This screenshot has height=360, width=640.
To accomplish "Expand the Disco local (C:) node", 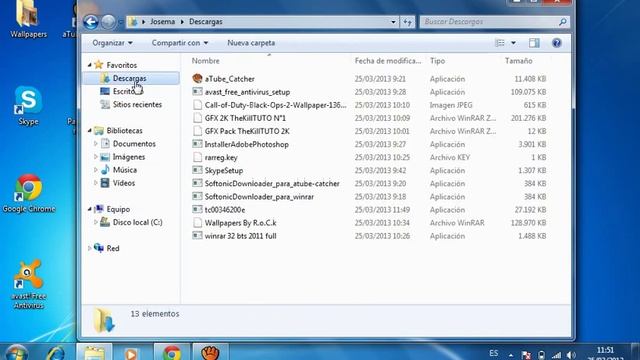I will coord(96,222).
